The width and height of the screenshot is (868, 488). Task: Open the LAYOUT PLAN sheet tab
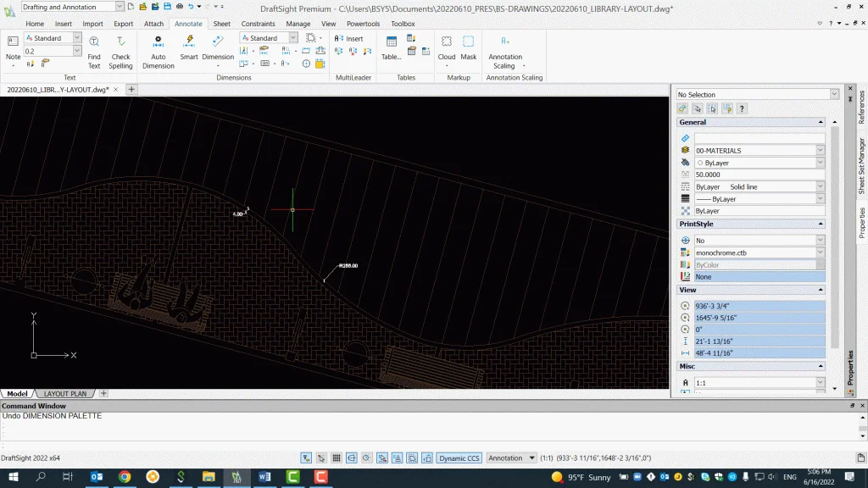click(x=65, y=394)
